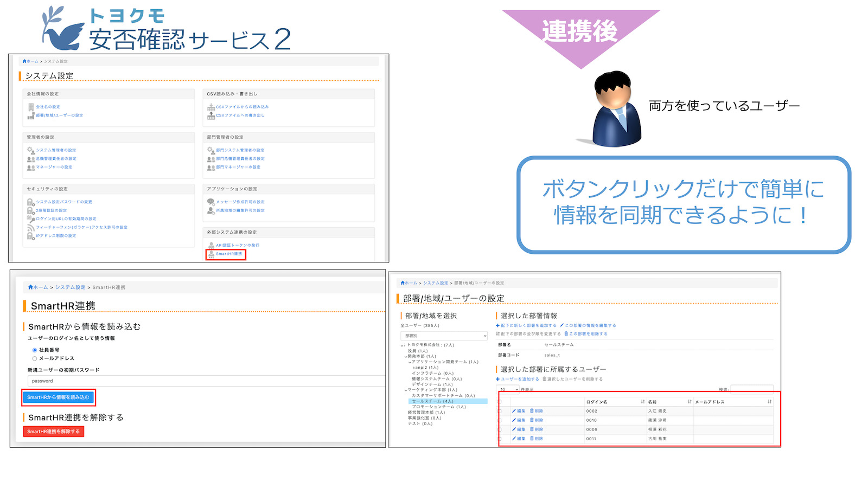Click the people icon beside 危機管理責任者の設定
Image resolution: width=868 pixels, height=488 pixels.
31,159
